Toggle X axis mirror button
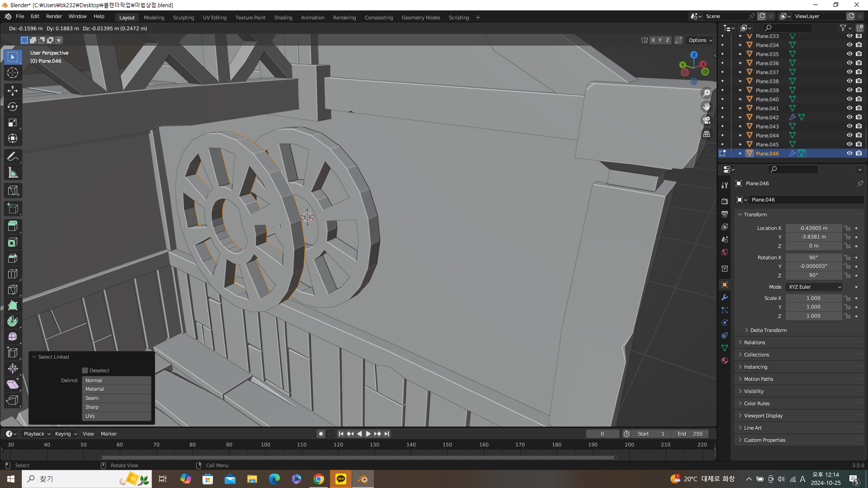Image resolution: width=868 pixels, height=488 pixels. (x=652, y=40)
